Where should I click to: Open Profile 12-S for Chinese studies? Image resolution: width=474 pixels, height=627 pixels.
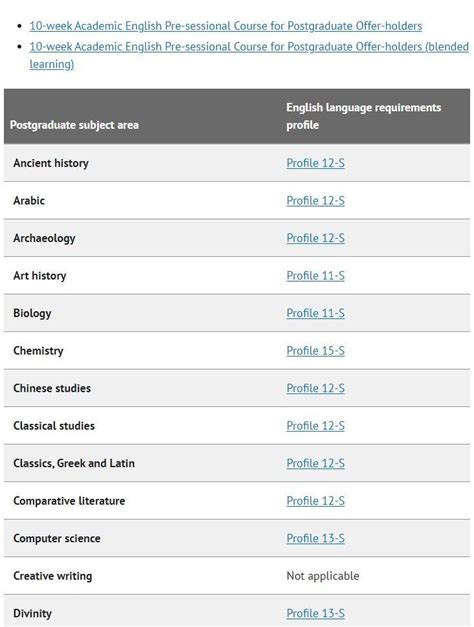(315, 388)
